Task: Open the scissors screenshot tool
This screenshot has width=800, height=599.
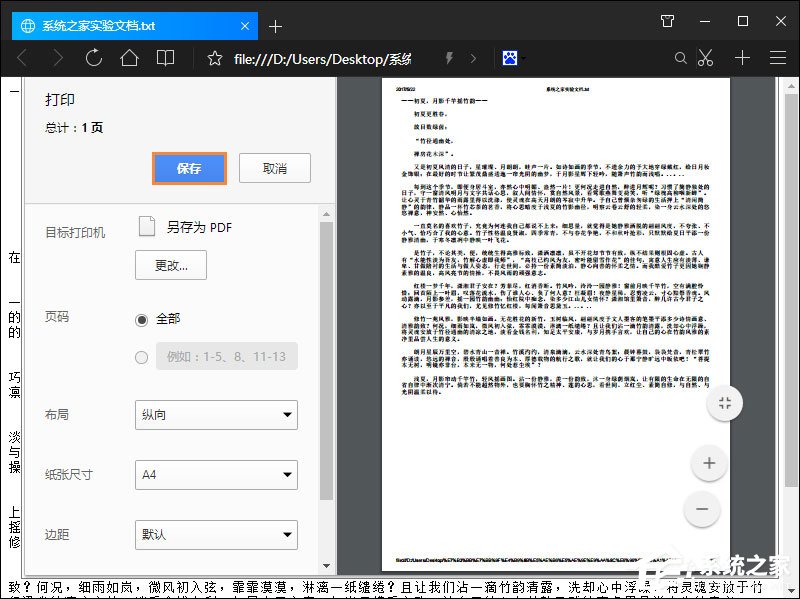Action: (x=706, y=58)
